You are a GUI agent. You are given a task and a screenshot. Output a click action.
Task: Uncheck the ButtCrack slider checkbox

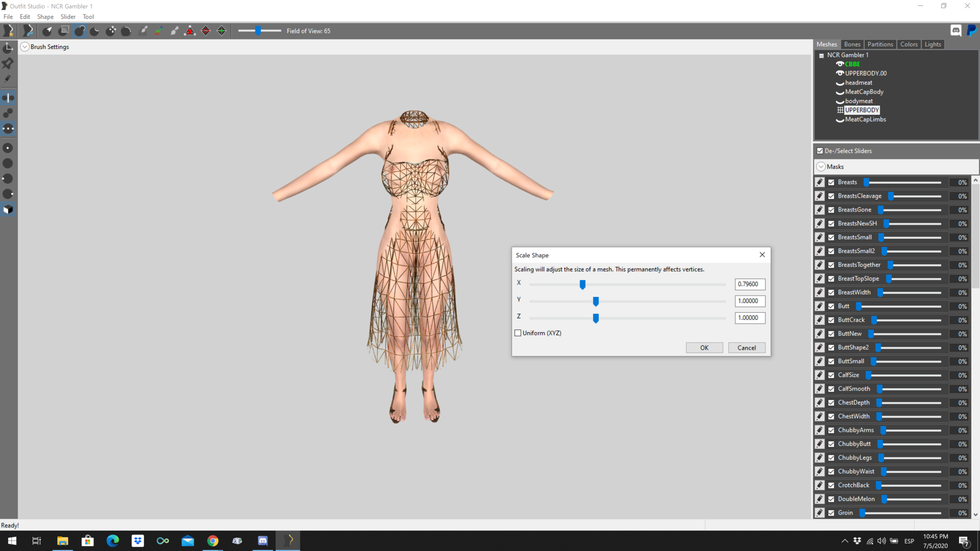coord(831,320)
